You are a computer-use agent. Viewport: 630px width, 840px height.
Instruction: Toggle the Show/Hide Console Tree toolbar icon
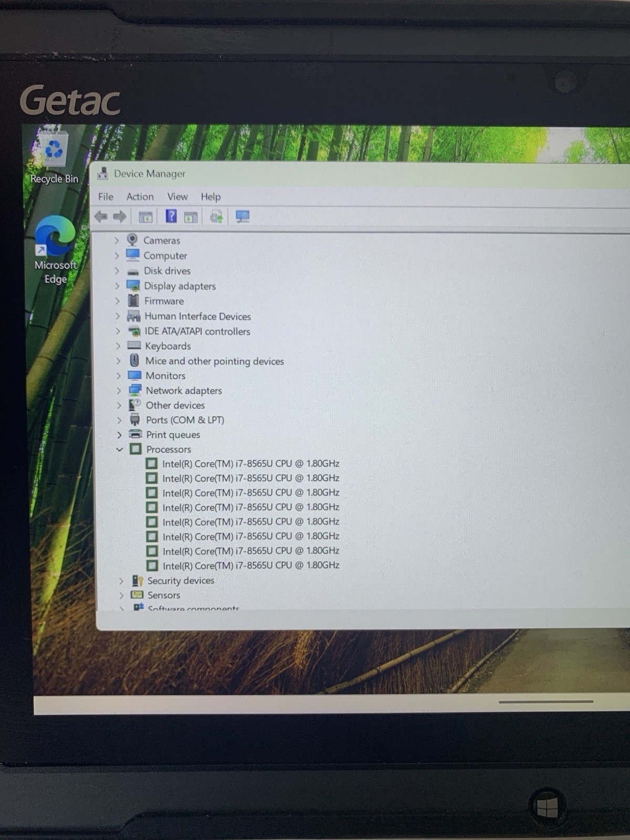pos(145,216)
